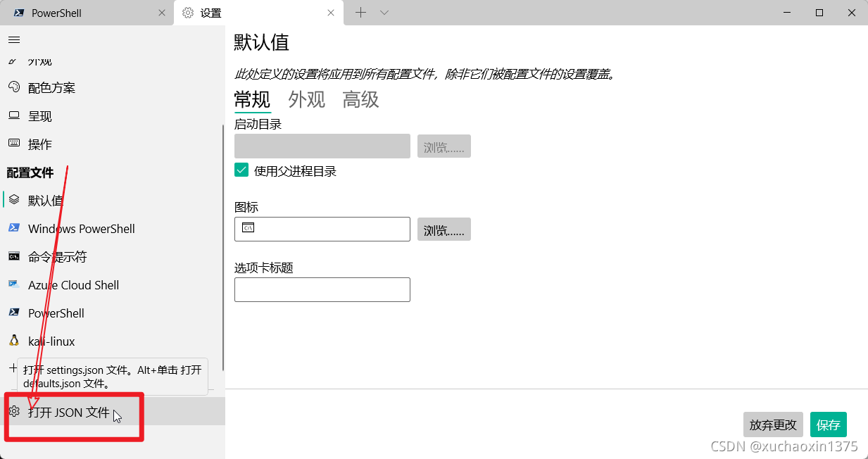The width and height of the screenshot is (868, 459).
Task: Select the 配色方案 palette icon
Action: click(x=14, y=87)
